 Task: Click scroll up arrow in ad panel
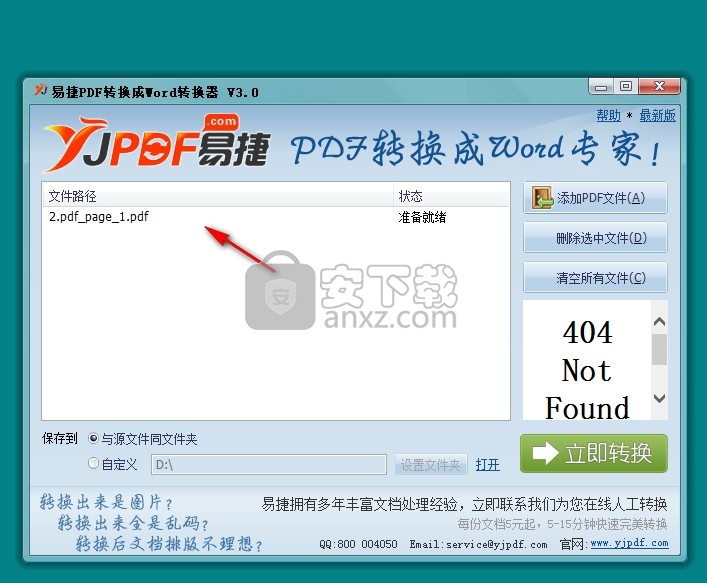659,321
